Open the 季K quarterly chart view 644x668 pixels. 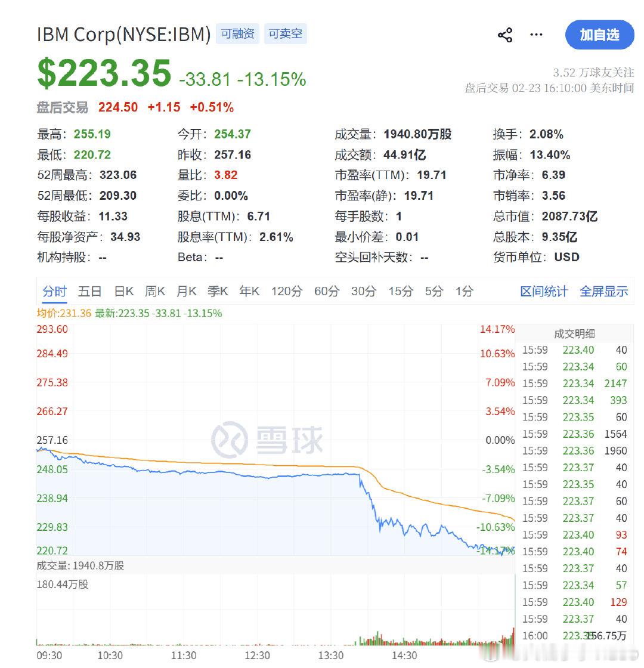tap(218, 292)
